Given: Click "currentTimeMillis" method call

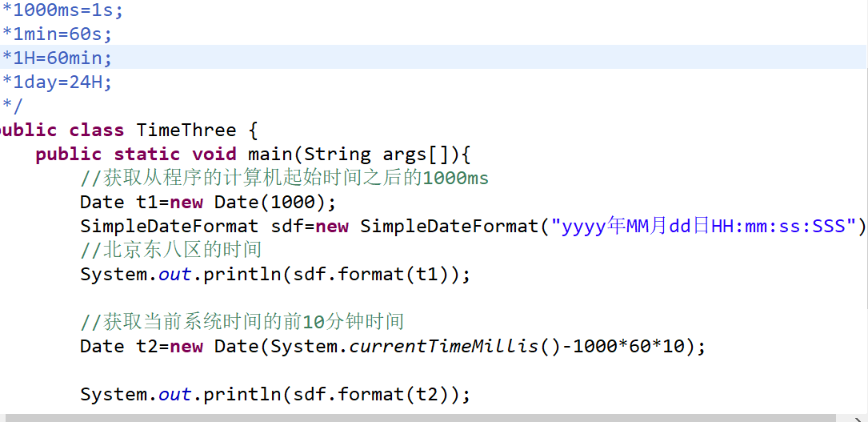Looking at the screenshot, I should pyautogui.click(x=444, y=347).
